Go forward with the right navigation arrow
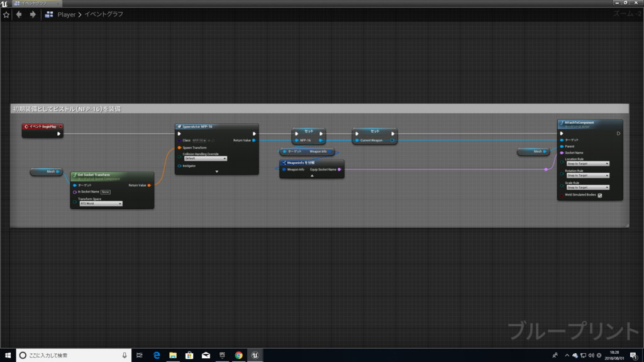Screen dimensions: 644x362 click(33, 14)
